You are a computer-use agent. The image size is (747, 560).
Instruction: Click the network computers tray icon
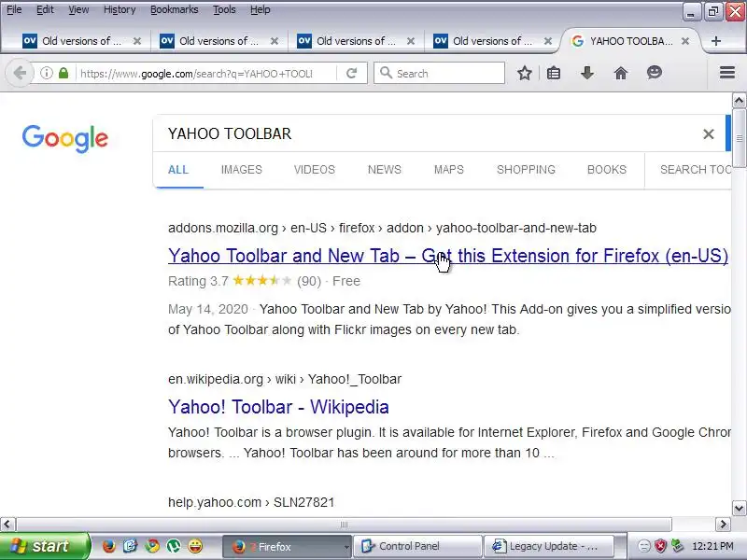pyautogui.click(x=677, y=546)
